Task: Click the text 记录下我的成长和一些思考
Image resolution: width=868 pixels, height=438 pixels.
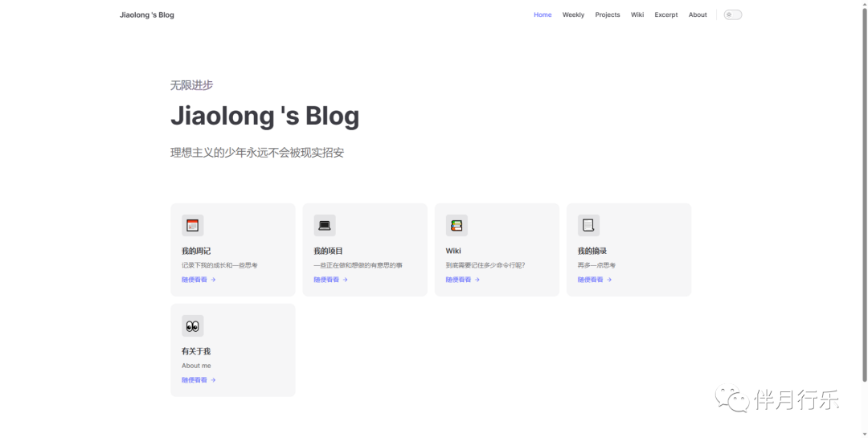Action: point(219,265)
